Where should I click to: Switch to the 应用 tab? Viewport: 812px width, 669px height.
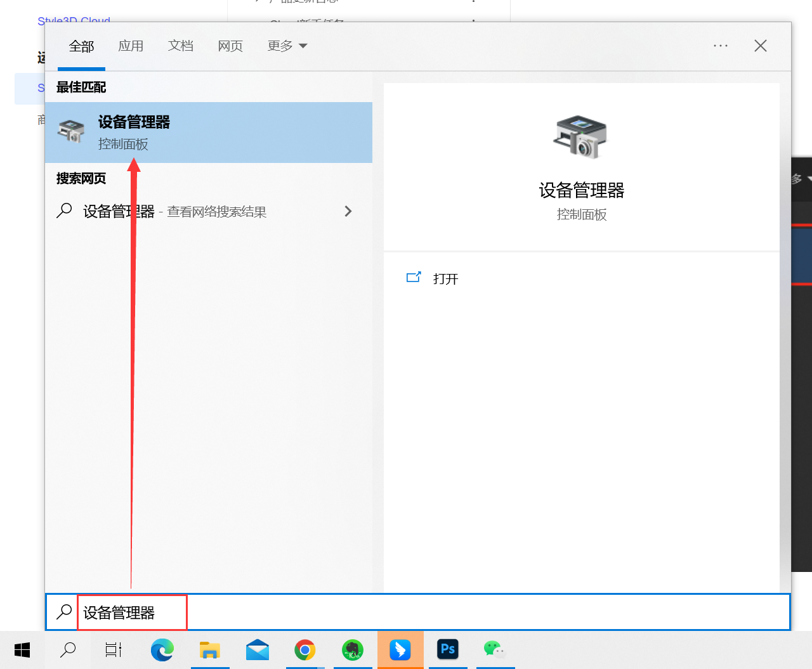131,46
